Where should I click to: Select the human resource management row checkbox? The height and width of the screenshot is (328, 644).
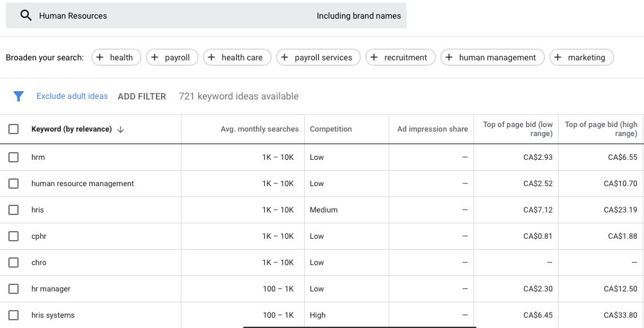tap(13, 184)
